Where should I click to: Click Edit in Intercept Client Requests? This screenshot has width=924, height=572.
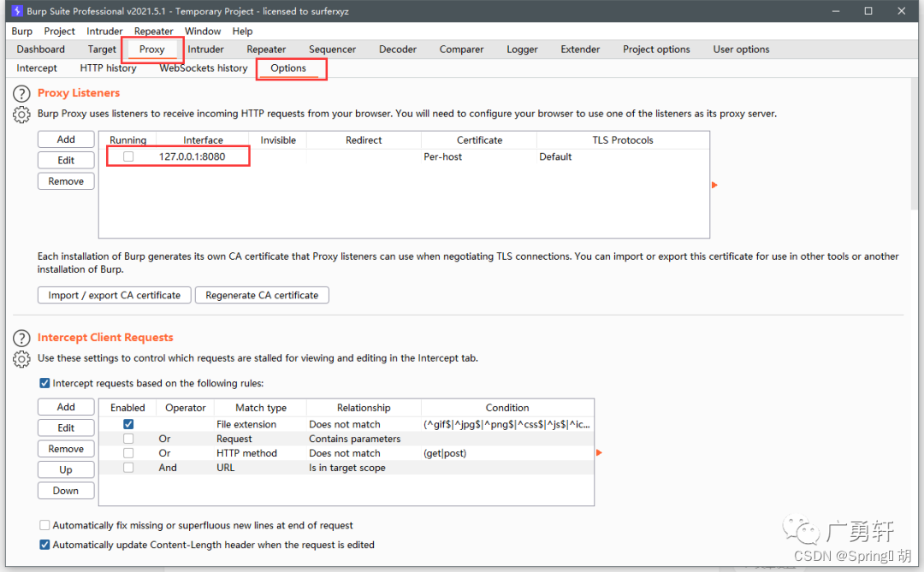click(x=66, y=428)
